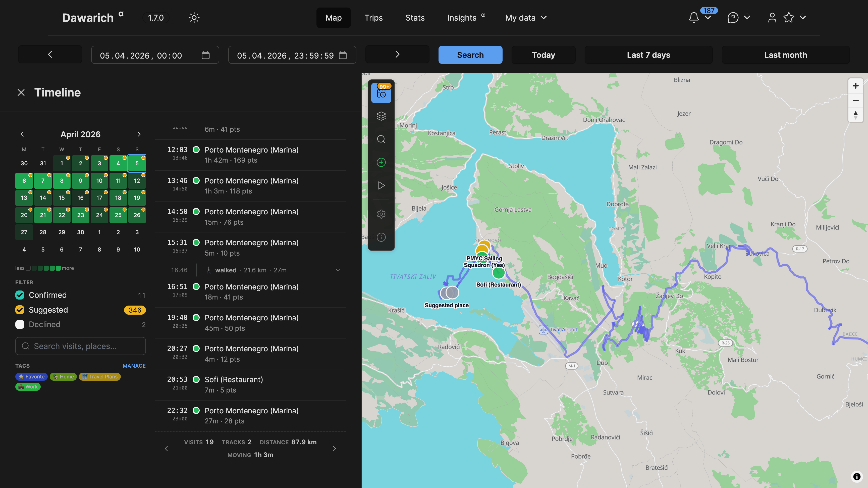Zoom in the map with plus

tap(855, 86)
